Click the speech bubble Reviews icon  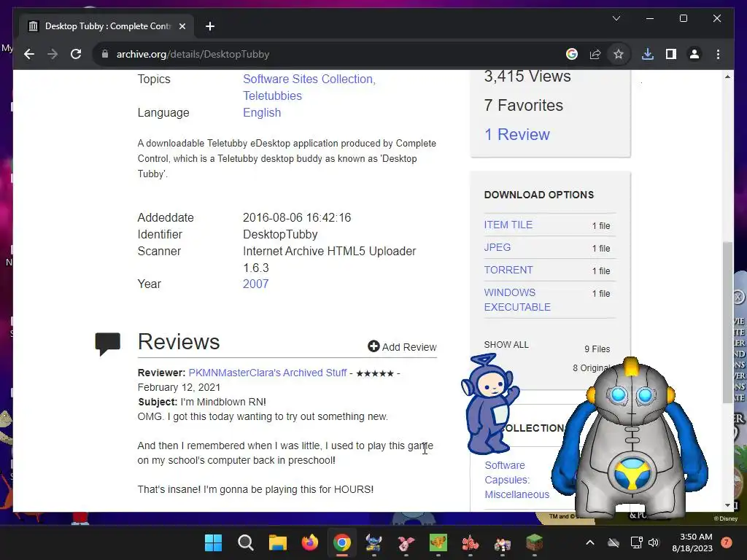point(108,343)
